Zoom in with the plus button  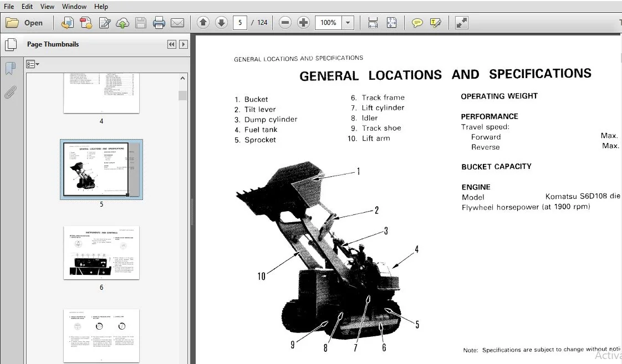303,23
